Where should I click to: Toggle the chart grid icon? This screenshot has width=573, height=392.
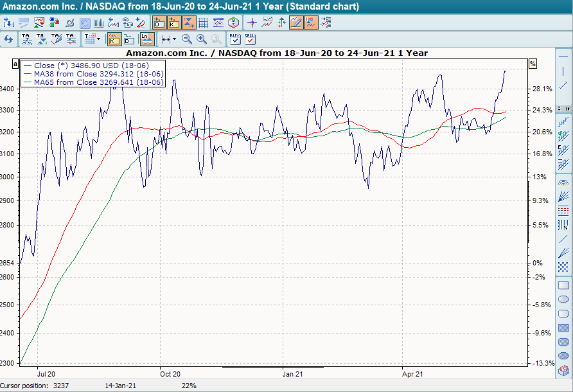202,22
